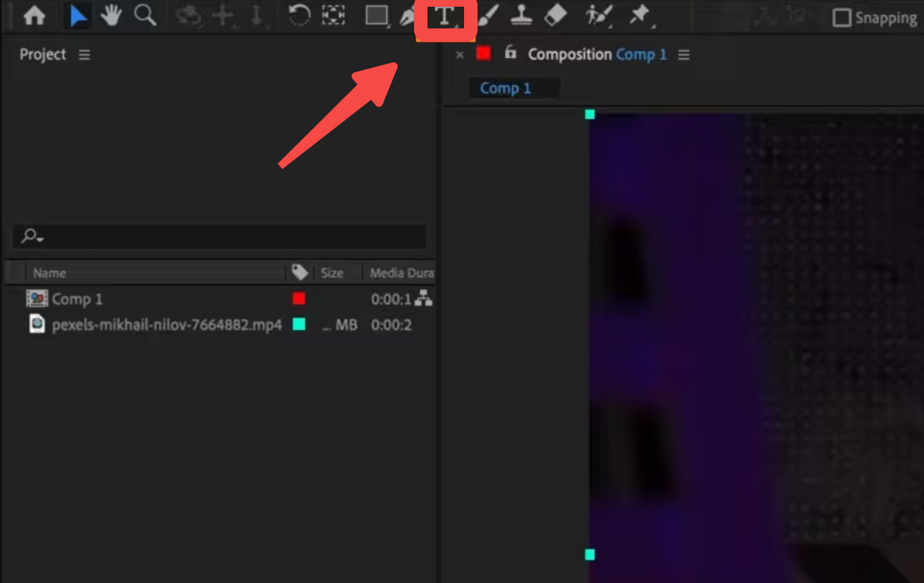Select the Zoom tool
Image resolution: width=924 pixels, height=583 pixels.
[x=144, y=17]
